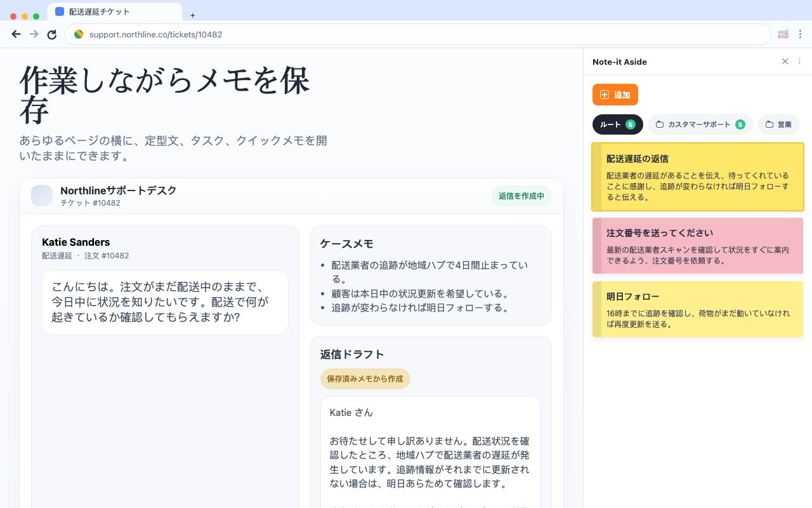Open a new browser tab
812x508 pixels.
click(x=192, y=15)
